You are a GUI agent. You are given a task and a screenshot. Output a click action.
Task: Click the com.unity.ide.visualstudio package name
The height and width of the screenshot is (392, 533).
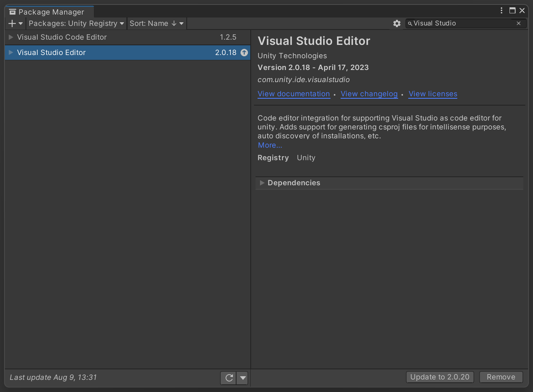coord(304,80)
